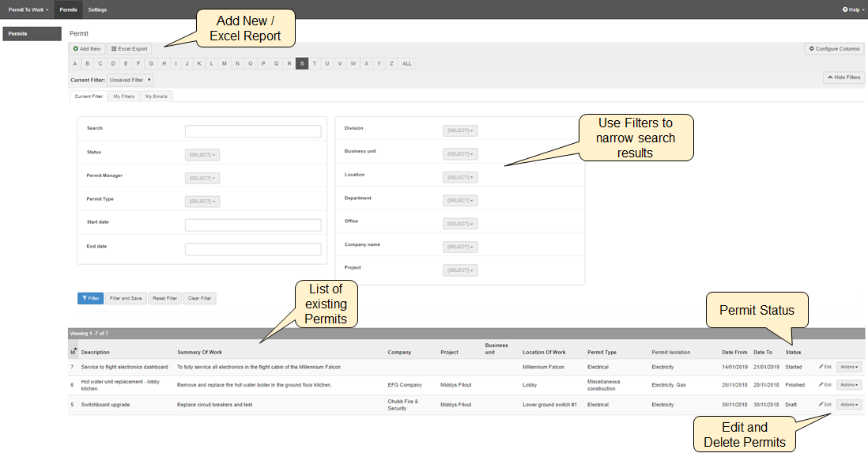Expand the Status select dropdown
This screenshot has height=457, width=868.
(202, 155)
